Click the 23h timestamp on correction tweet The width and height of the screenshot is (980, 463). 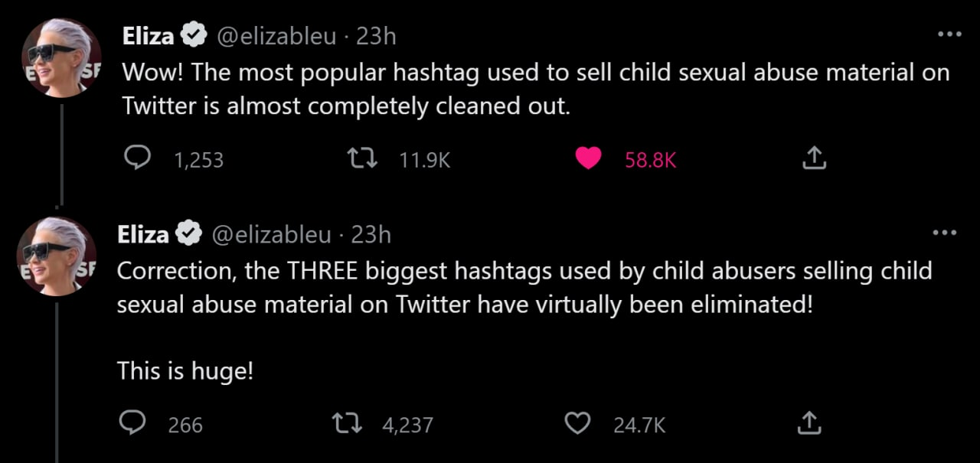tap(371, 234)
